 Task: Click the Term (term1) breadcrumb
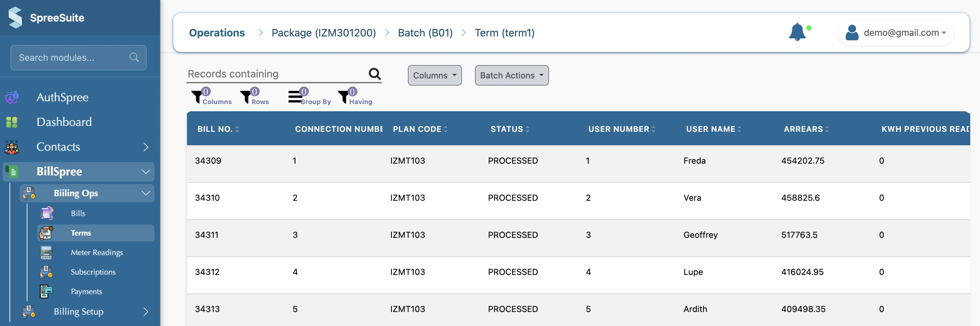(504, 33)
